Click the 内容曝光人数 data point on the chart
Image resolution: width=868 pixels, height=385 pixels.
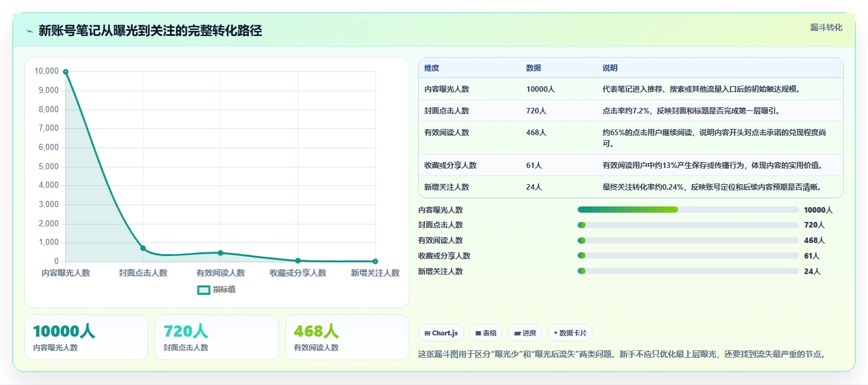coord(66,72)
